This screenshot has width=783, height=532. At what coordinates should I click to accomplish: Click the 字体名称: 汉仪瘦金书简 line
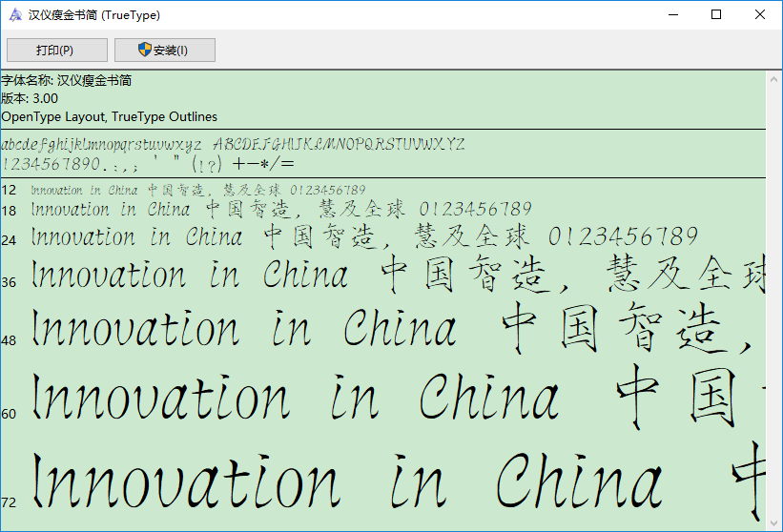click(67, 80)
